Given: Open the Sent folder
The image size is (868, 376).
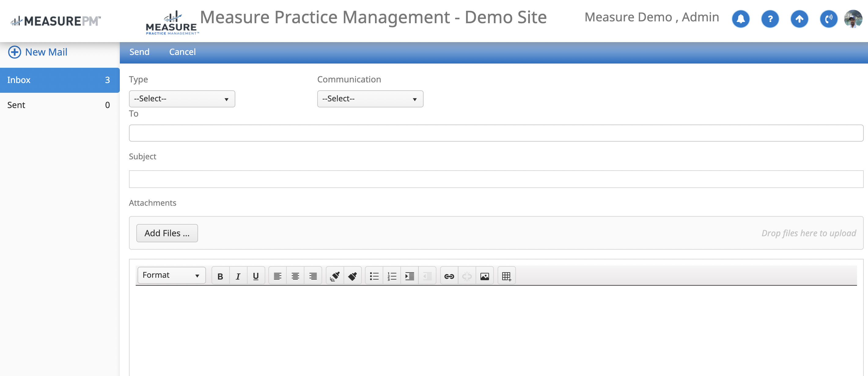Looking at the screenshot, I should coord(60,105).
